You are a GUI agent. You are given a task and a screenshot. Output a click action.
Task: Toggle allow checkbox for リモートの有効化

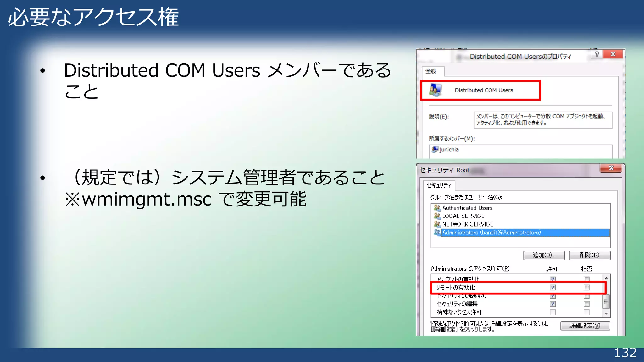tap(552, 288)
